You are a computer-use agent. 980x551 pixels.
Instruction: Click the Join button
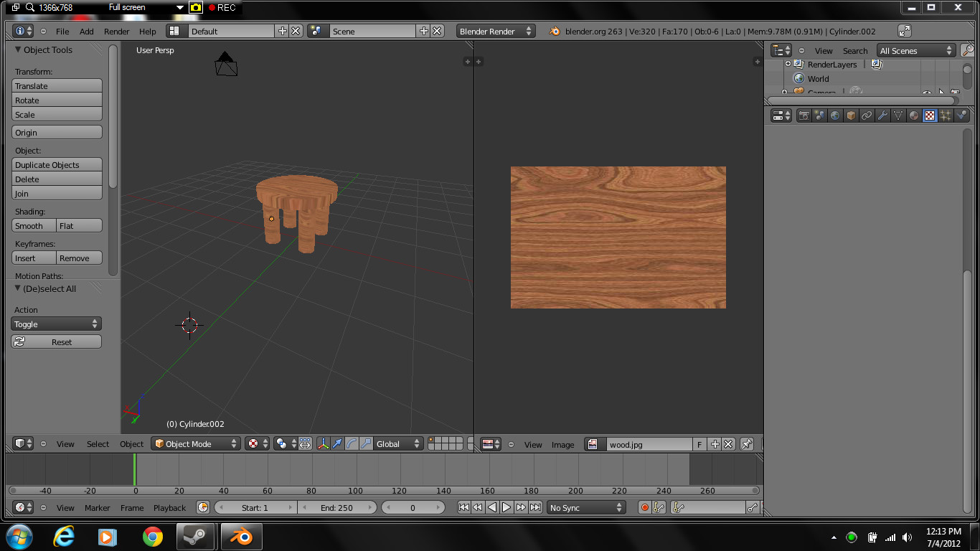pyautogui.click(x=57, y=193)
